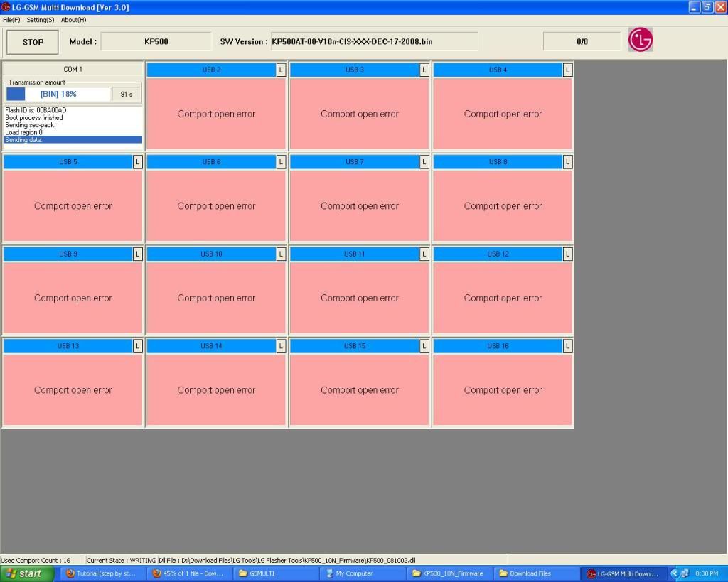Click the USB 10 port header bar
The image size is (728, 582).
click(211, 254)
